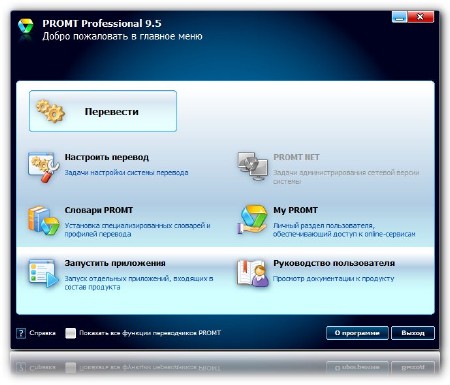The width and height of the screenshot is (450, 385).
Task: Click the PROMT NET heading
Action: 296,157
